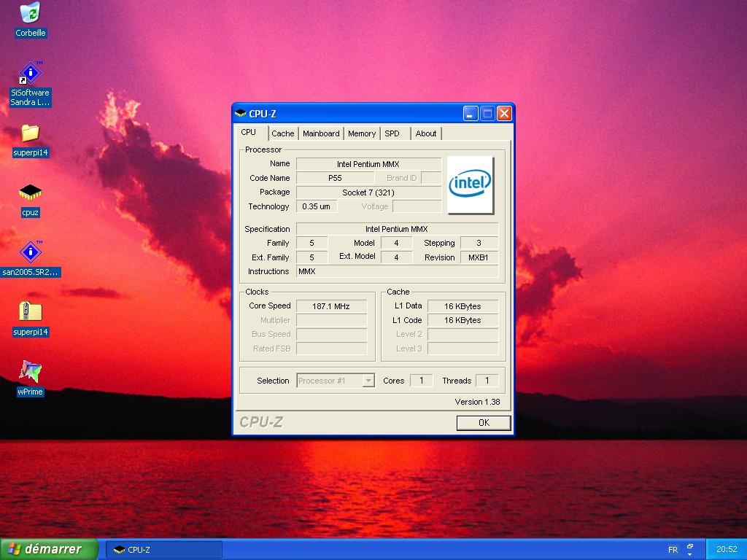
Task: Select the CPU tab
Action: (252, 133)
